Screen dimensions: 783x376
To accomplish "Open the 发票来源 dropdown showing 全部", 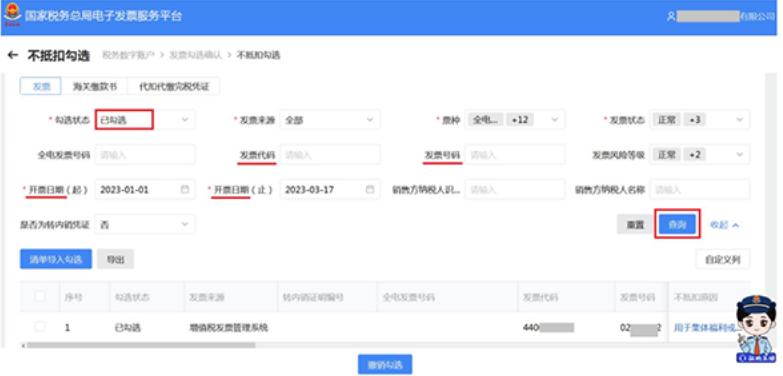I will coord(330,120).
